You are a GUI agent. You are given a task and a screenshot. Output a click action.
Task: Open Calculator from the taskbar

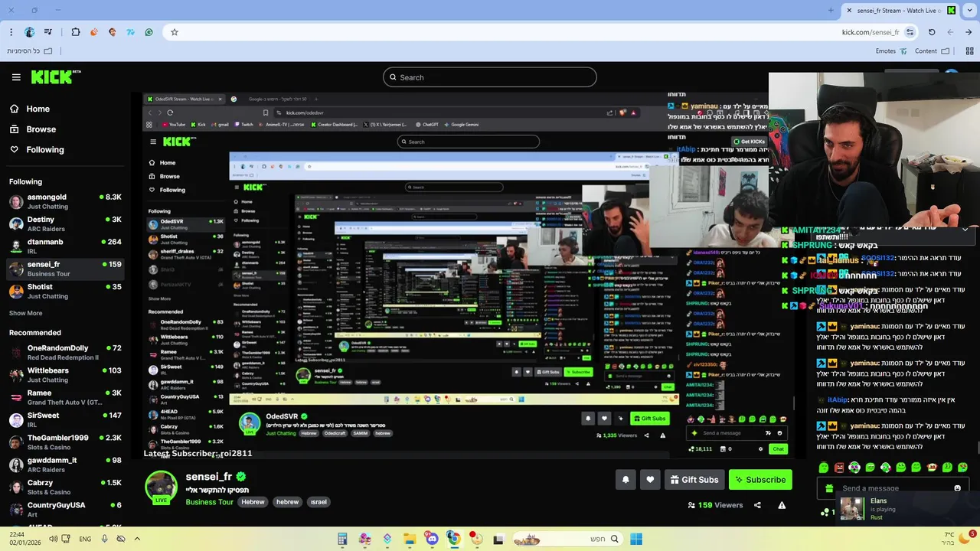342,539
